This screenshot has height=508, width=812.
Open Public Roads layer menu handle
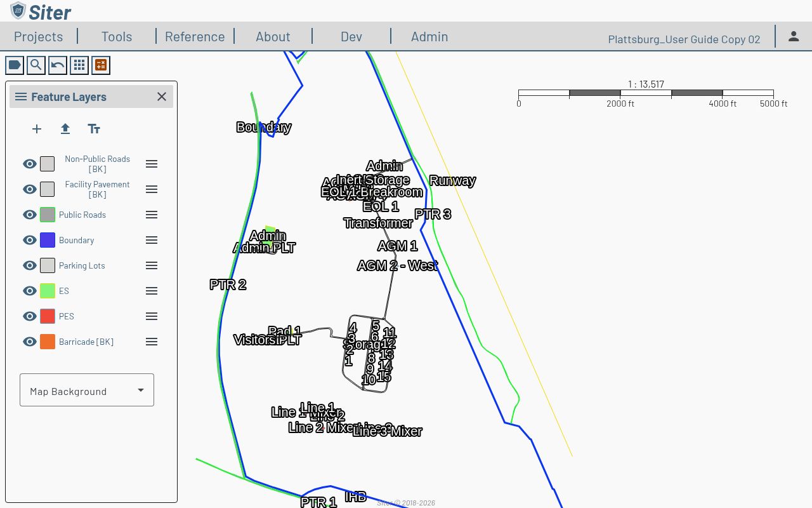pos(152,215)
